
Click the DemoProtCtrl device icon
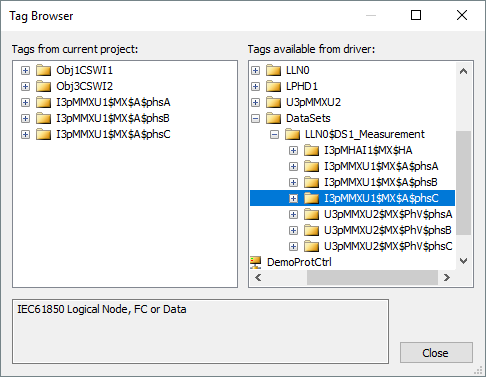(x=256, y=263)
